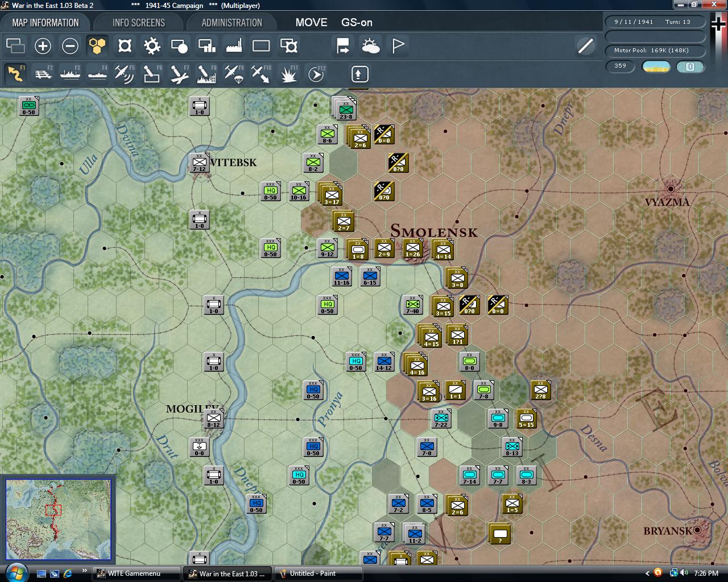Click the taskbar clock showing 7:26 PM
This screenshot has height=582, width=728.
706,573
